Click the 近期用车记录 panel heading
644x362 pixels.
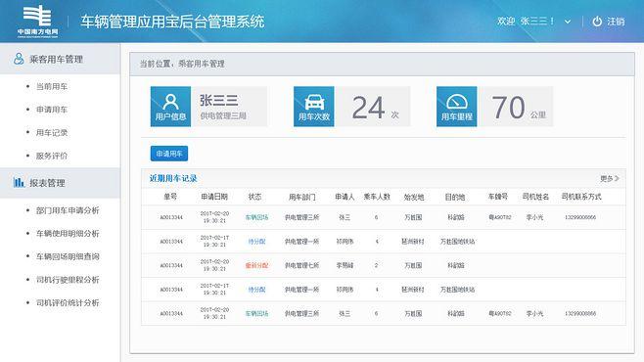(173, 178)
